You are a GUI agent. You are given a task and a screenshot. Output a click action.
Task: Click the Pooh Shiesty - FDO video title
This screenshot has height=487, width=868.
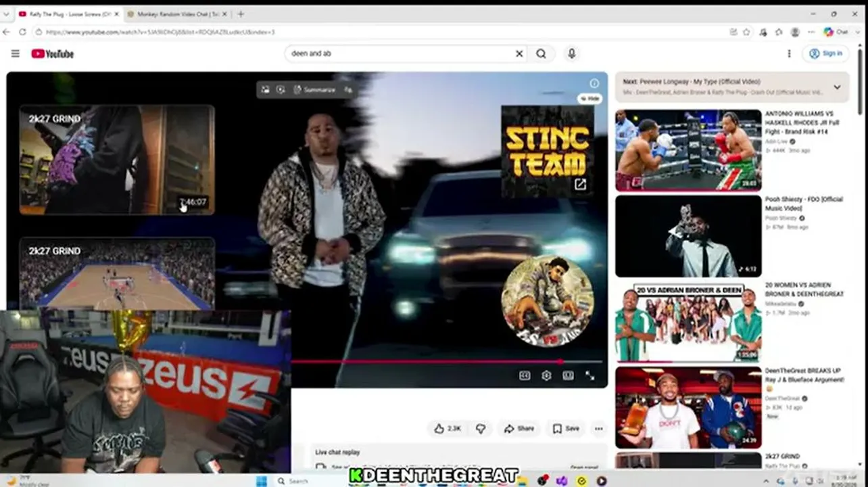804,204
